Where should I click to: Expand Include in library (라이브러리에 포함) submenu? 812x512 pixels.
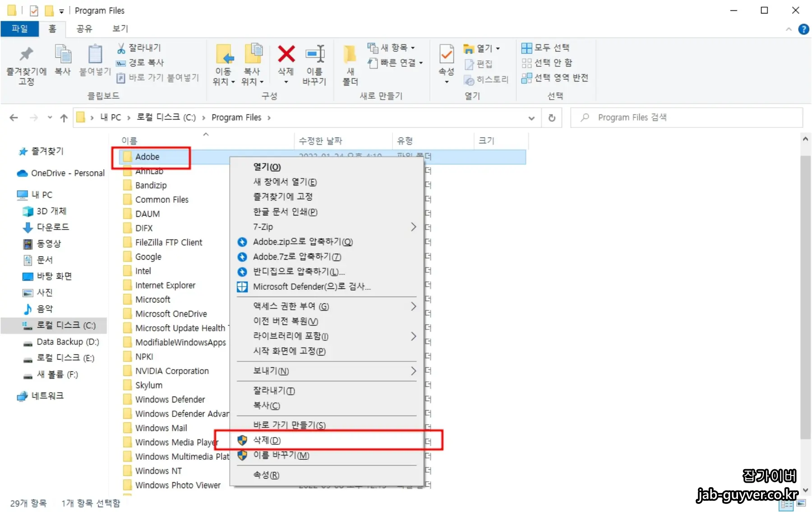(413, 336)
